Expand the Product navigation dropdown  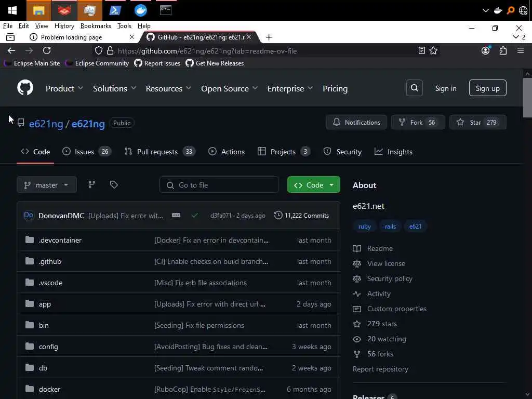(x=64, y=88)
